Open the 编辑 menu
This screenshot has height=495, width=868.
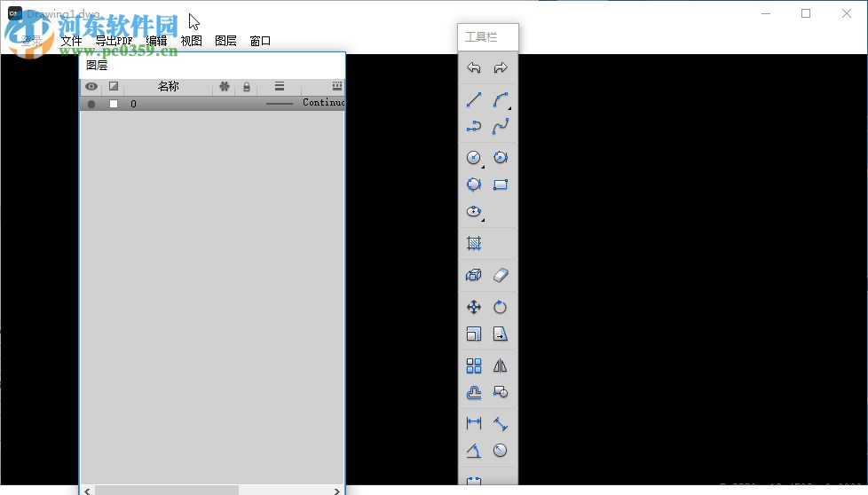click(157, 41)
